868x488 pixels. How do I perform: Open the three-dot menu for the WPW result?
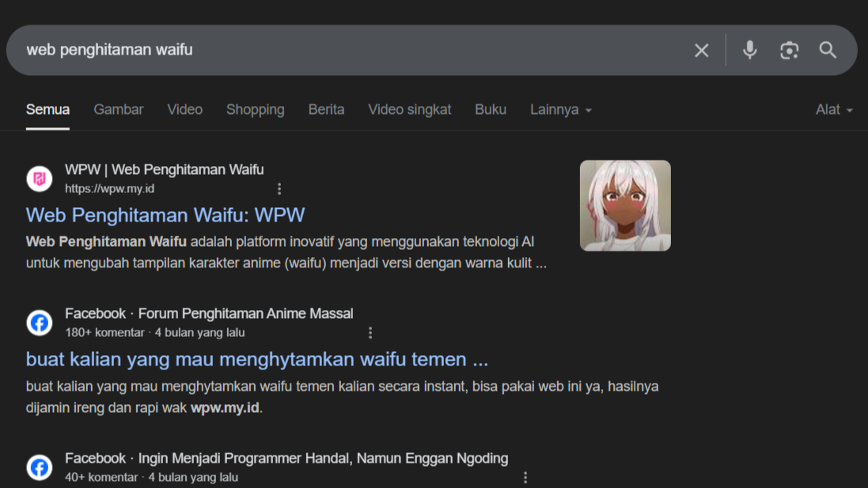279,188
